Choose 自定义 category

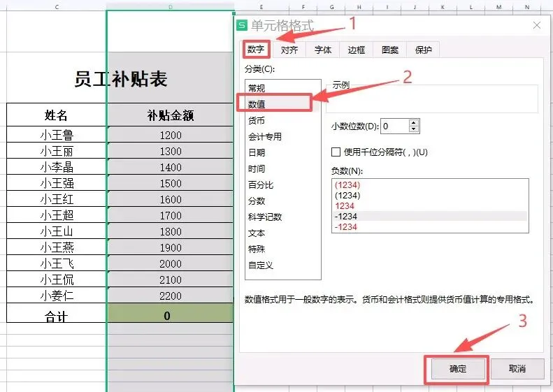283,265
